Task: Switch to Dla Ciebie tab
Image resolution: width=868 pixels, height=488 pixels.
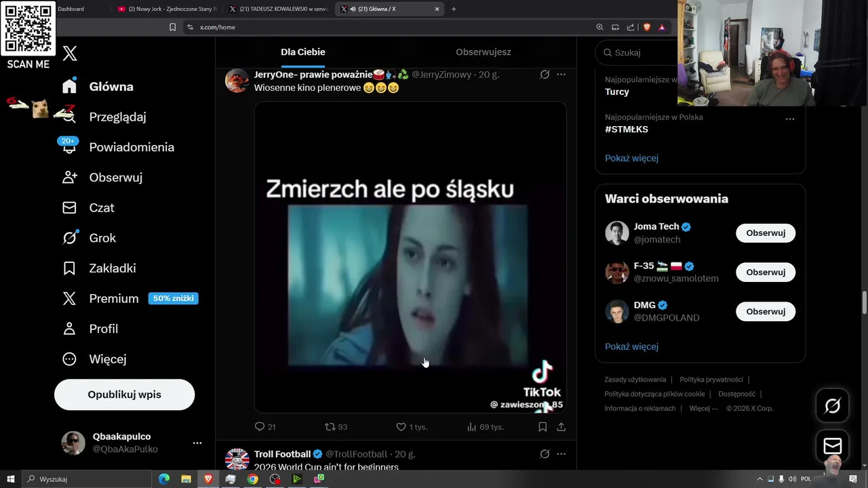Action: [303, 52]
